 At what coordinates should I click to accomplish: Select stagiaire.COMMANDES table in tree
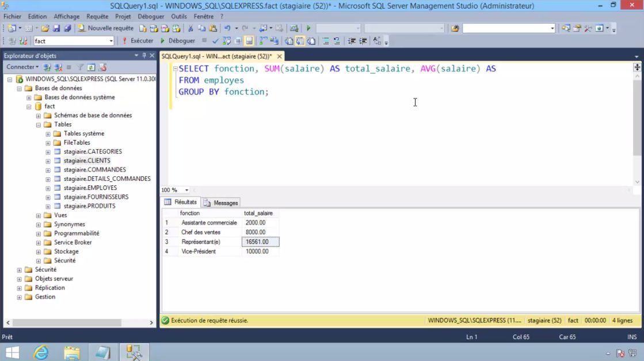coord(95,170)
